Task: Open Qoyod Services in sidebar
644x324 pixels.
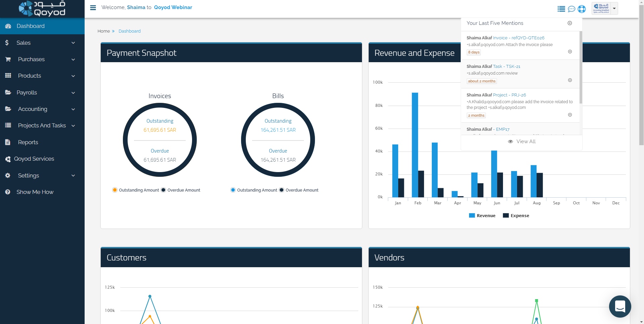Action: [34, 159]
